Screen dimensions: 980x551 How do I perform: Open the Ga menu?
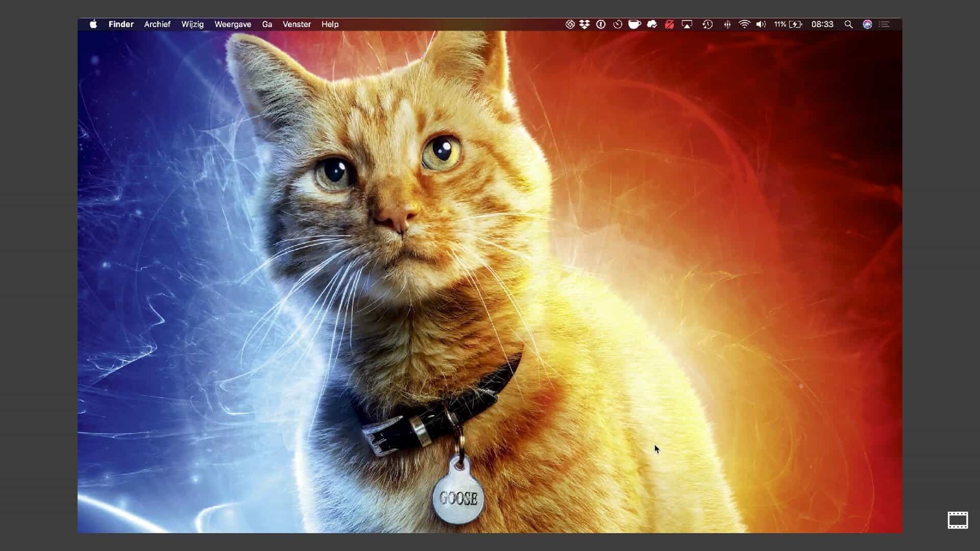coord(267,24)
